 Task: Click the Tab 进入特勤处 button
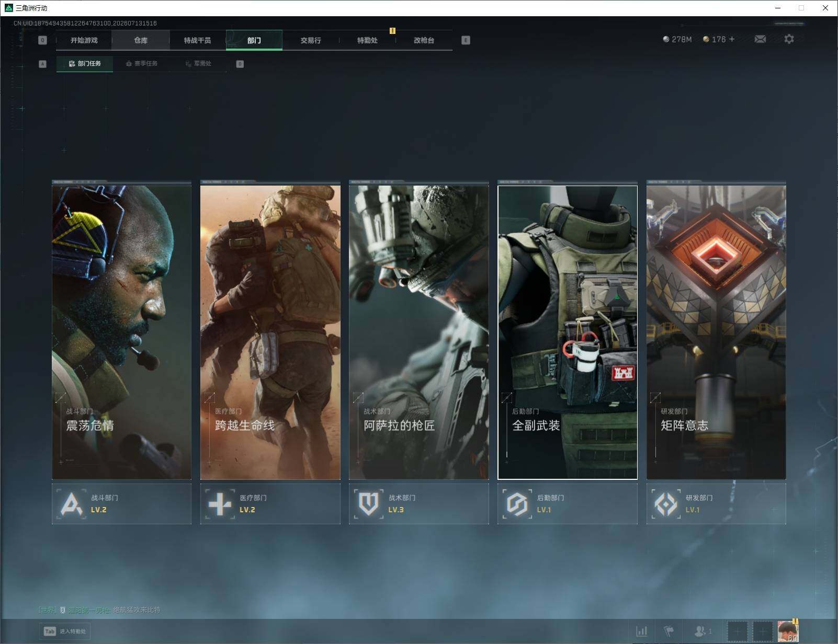[65, 631]
